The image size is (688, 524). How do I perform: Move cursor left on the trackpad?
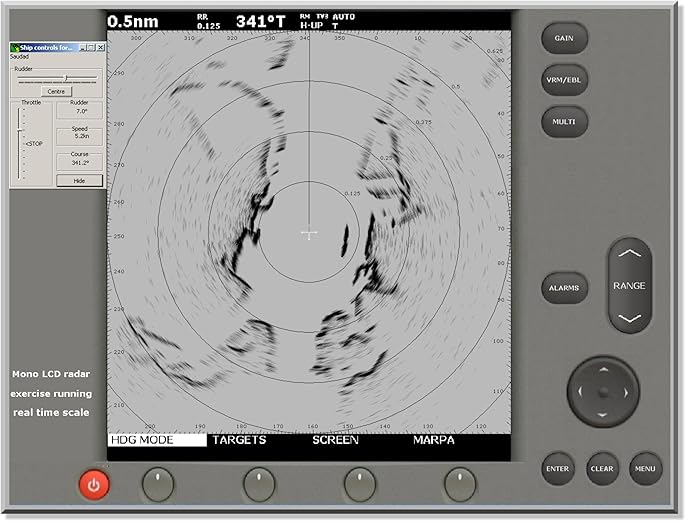click(580, 391)
